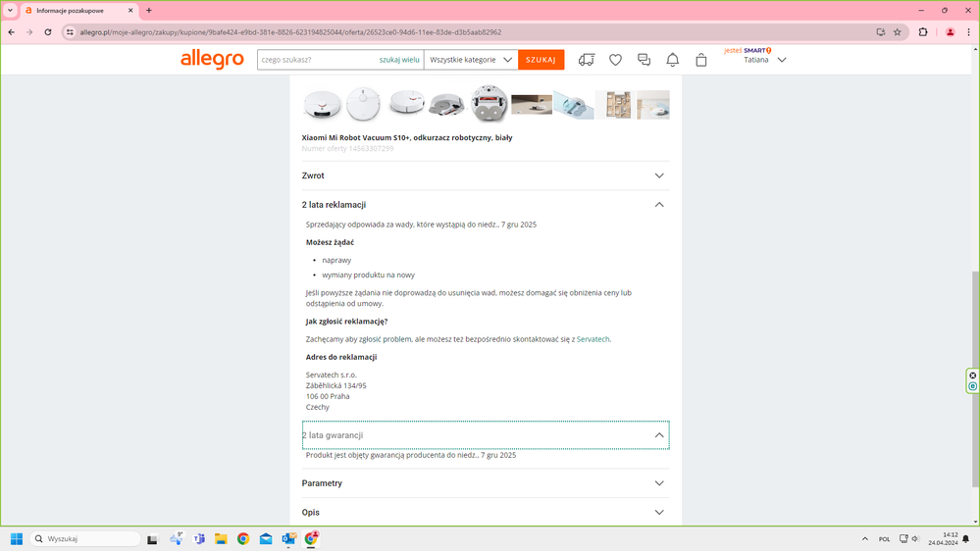Open the Allegro home logo
Viewport: 980px width, 551px height.
pos(212,60)
